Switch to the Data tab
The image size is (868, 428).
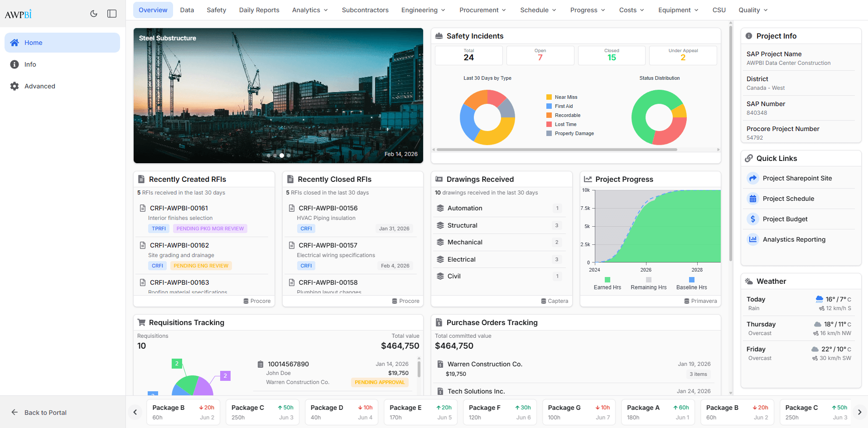pos(187,10)
